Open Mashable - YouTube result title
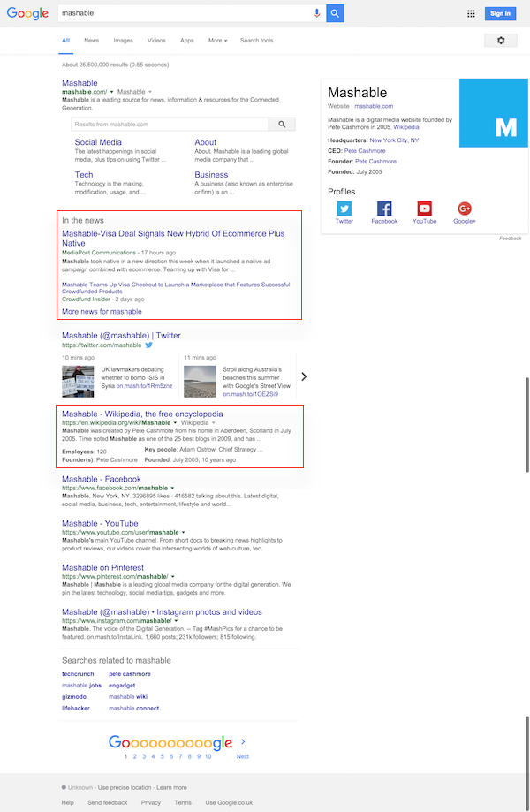Screen dimensions: 530x812 click(100, 524)
